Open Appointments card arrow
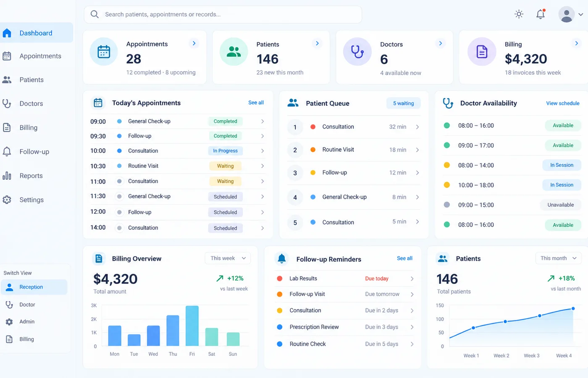The width and height of the screenshot is (588, 378). click(x=194, y=43)
